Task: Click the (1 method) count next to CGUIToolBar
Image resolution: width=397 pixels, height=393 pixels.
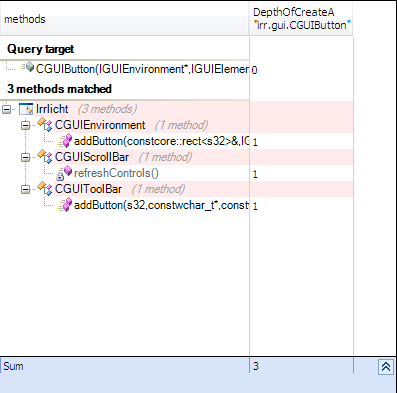Action: (158, 189)
